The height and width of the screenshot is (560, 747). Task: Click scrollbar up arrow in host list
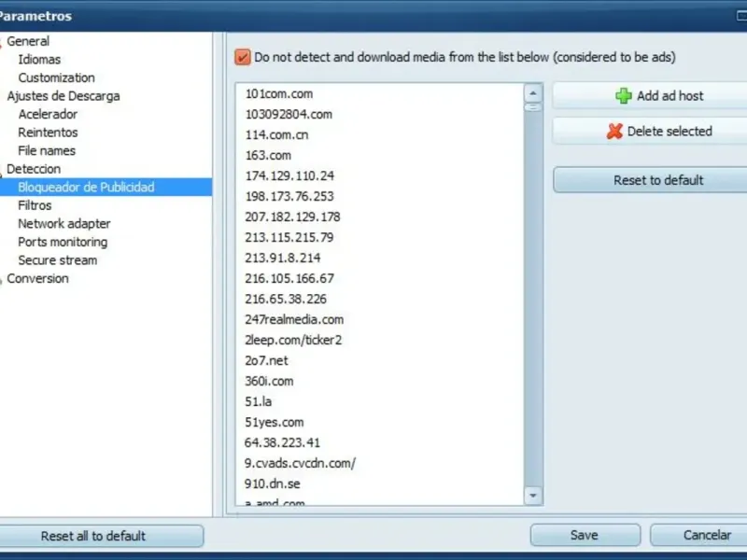point(533,92)
